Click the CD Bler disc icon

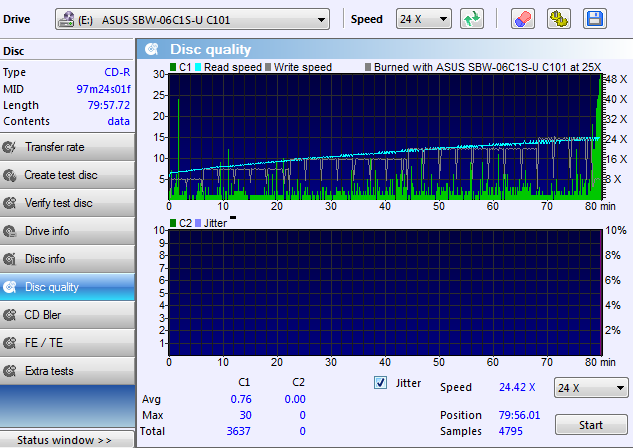point(10,315)
